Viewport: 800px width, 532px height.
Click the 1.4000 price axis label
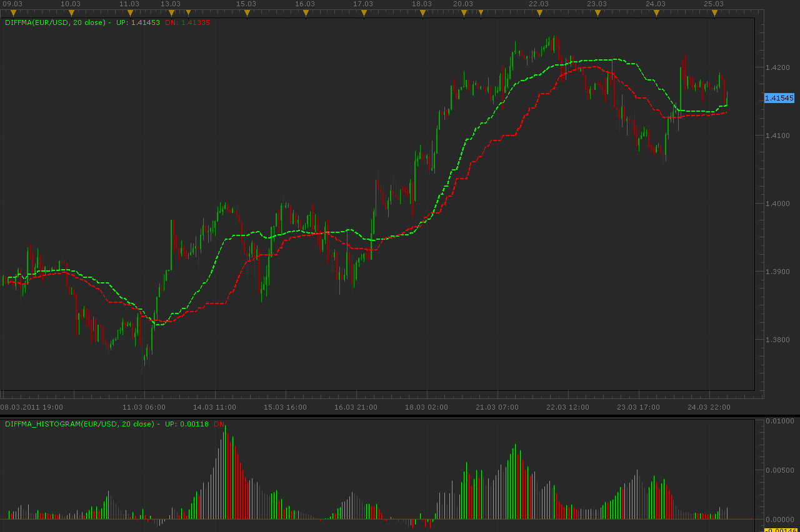point(777,204)
